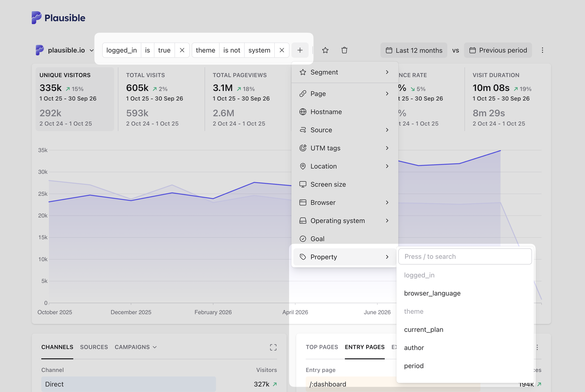
Task: Switch to the Top Pages tab
Action: click(x=322, y=347)
